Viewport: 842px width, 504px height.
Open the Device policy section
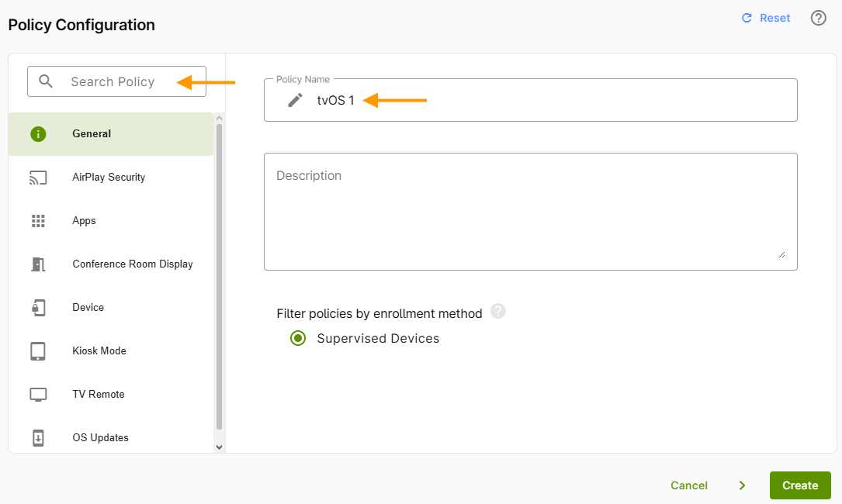111,308
